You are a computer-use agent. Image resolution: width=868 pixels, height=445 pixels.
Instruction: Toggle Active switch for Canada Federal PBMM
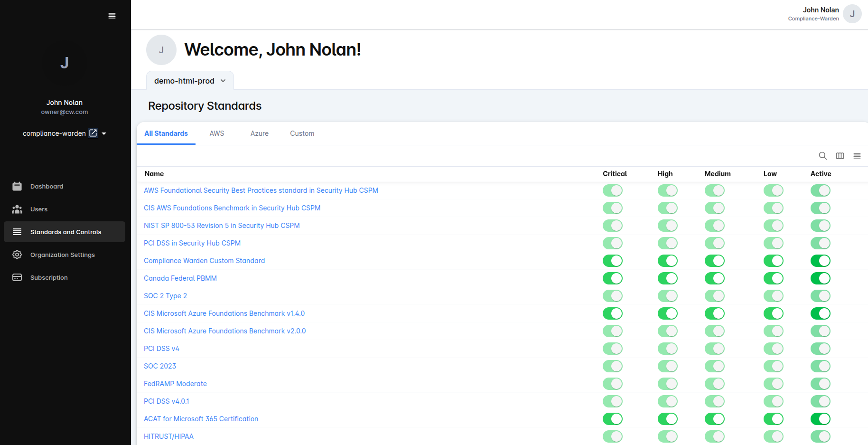point(820,278)
